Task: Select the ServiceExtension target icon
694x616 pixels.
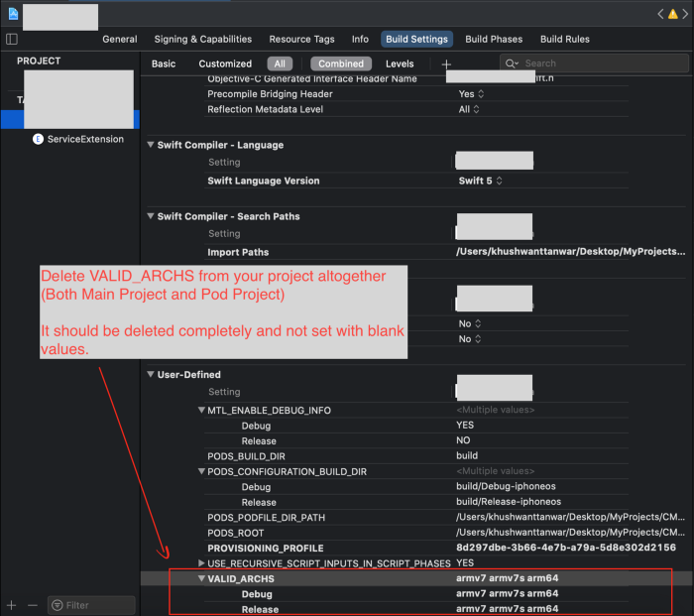Action: [x=38, y=139]
